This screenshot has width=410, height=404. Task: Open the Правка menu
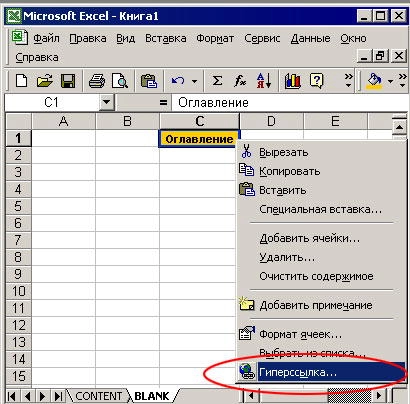pyautogui.click(x=88, y=39)
